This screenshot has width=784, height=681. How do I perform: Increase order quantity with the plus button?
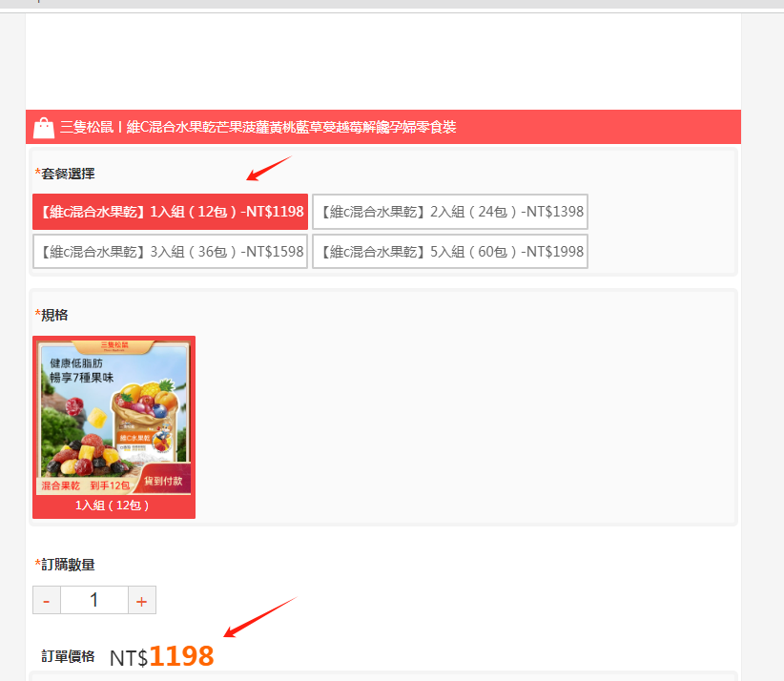click(141, 601)
